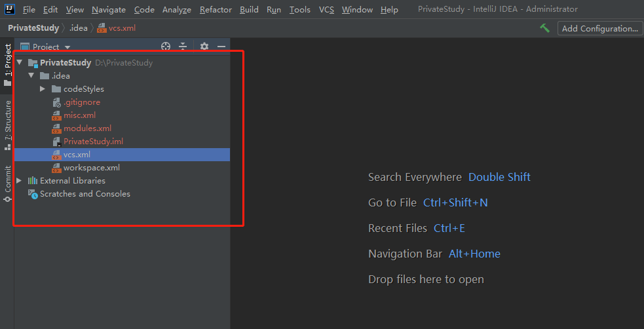Open Project panel settings gear
This screenshot has height=329, width=644.
click(x=204, y=47)
